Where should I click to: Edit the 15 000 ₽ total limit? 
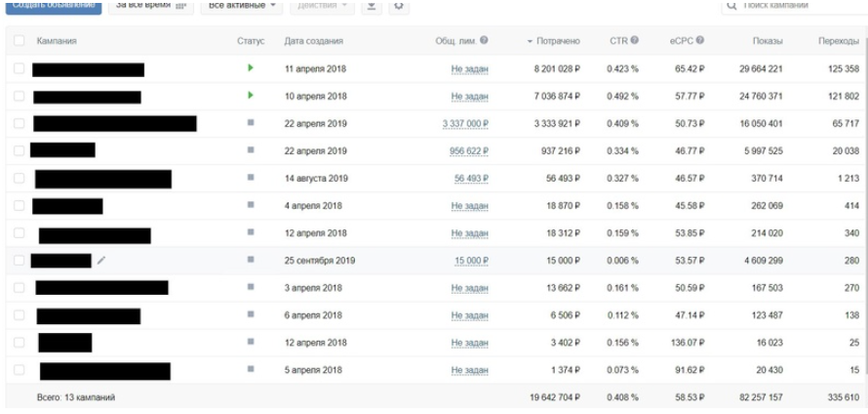pyautogui.click(x=471, y=261)
